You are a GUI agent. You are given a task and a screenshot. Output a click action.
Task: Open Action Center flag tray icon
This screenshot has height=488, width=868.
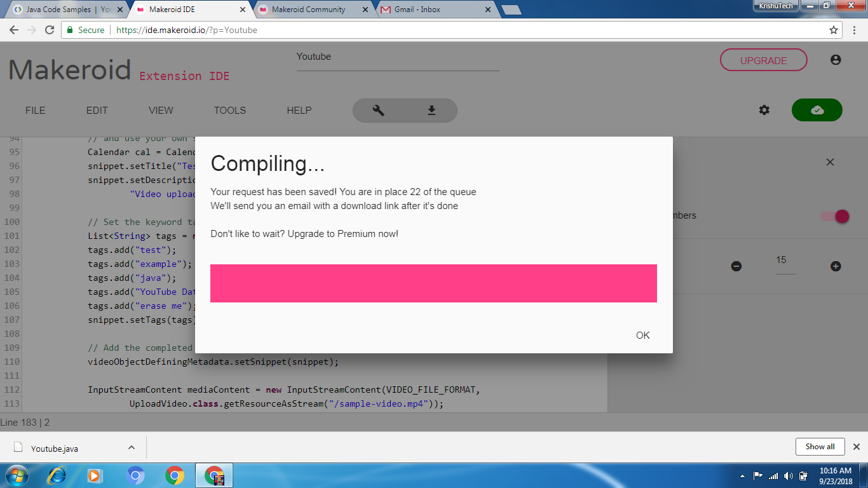[x=758, y=476]
